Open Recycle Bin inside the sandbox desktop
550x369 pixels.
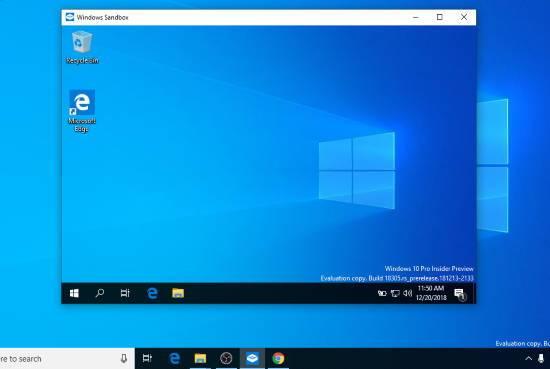(82, 47)
